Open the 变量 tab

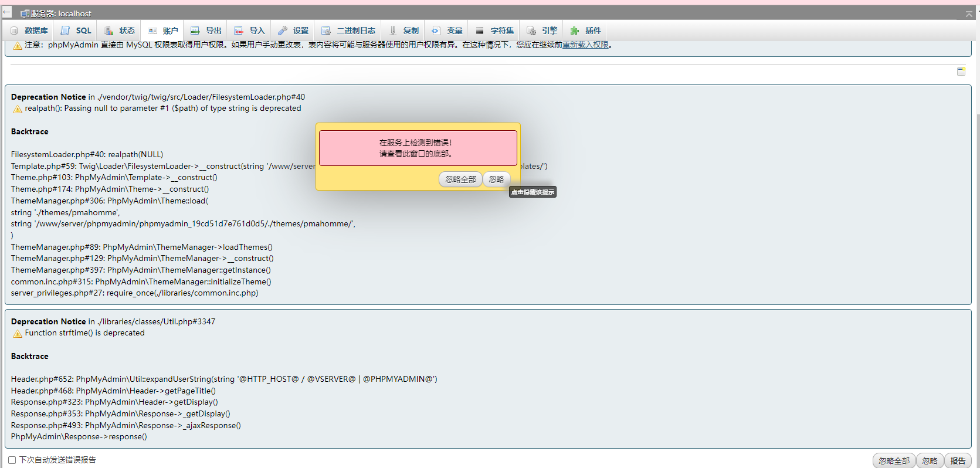(x=447, y=30)
